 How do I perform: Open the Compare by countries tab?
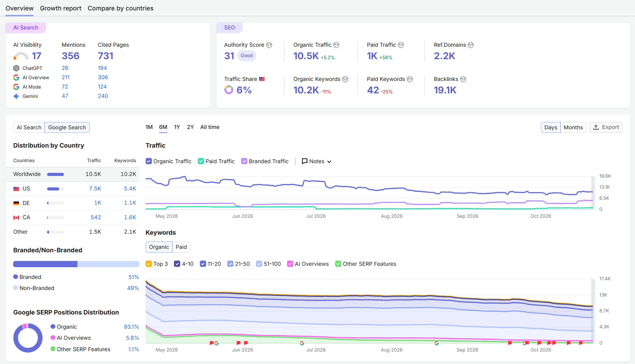point(121,8)
